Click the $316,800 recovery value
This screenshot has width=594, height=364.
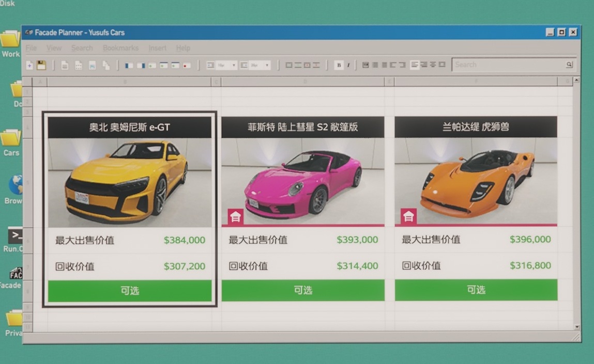[x=530, y=265]
